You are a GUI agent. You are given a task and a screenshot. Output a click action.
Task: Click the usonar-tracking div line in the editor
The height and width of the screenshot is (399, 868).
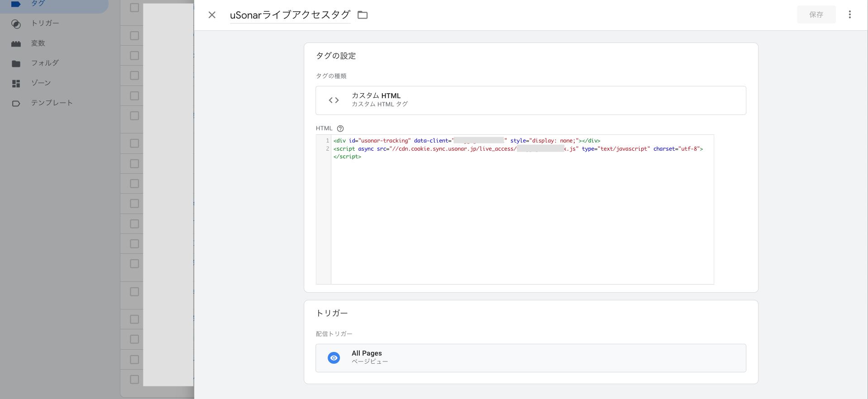[467, 141]
